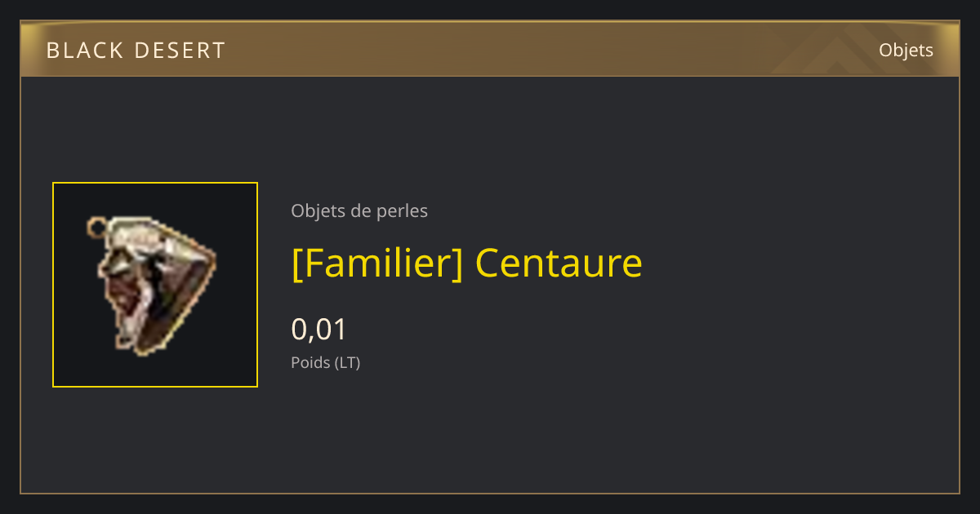Click the Poids (LT) label
Viewport: 980px width, 514px height.
click(325, 362)
